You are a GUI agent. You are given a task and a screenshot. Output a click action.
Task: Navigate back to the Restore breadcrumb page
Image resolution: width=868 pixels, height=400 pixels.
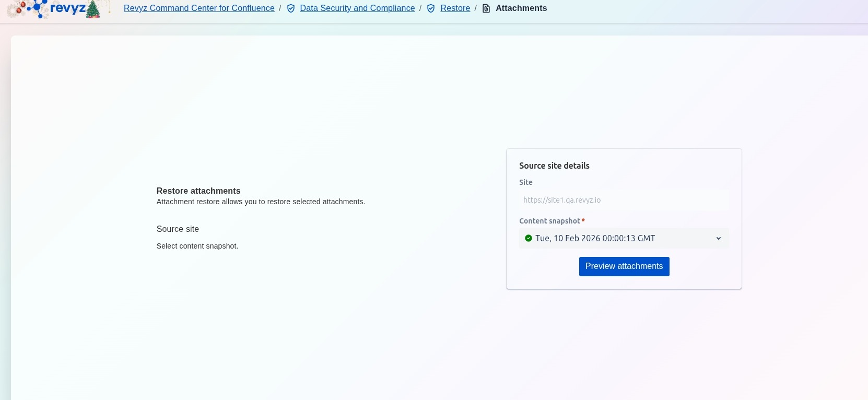point(455,8)
